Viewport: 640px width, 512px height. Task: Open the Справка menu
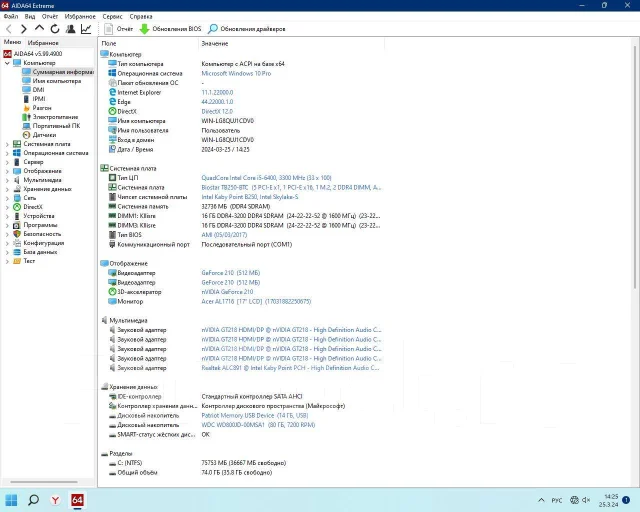pyautogui.click(x=141, y=16)
